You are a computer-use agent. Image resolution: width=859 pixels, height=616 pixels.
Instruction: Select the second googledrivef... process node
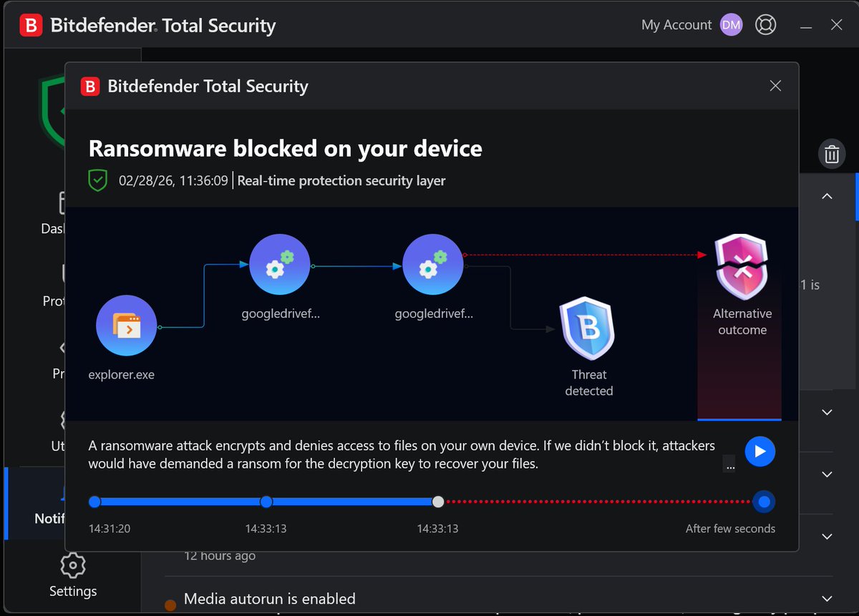(433, 265)
